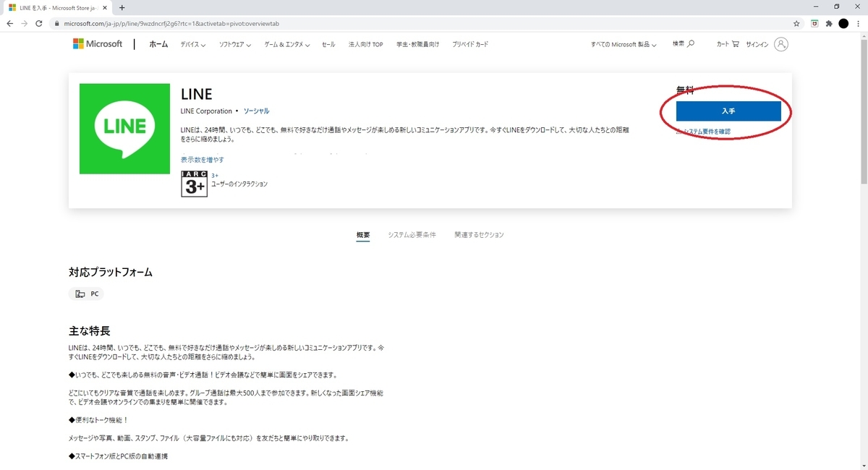Open the Chrome extensions puzzle icon
Screen dimensions: 868x470
[829, 23]
